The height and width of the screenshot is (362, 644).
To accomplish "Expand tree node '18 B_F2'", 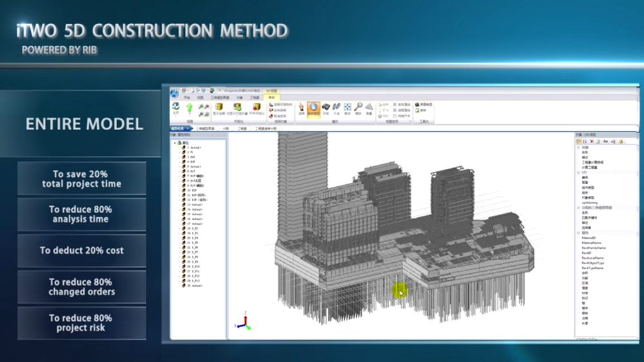I will pos(180,228).
